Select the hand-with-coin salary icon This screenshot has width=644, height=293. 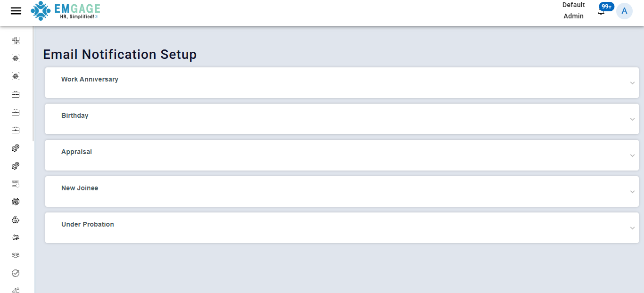[15, 237]
